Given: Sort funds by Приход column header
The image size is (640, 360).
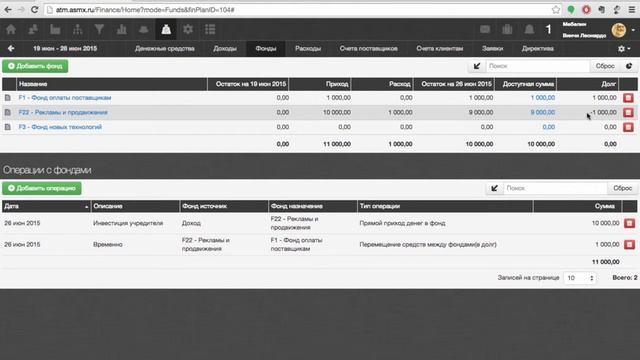Looking at the screenshot, I should [320, 84].
